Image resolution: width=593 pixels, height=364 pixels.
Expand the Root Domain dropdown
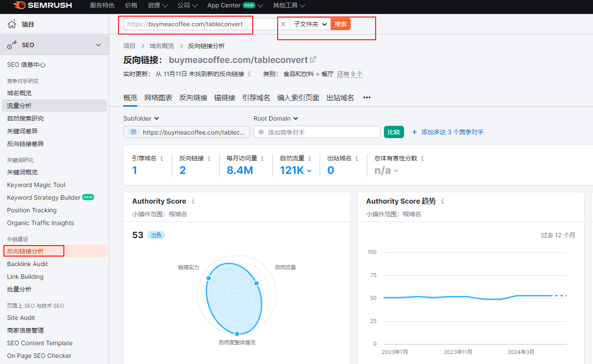coord(276,118)
